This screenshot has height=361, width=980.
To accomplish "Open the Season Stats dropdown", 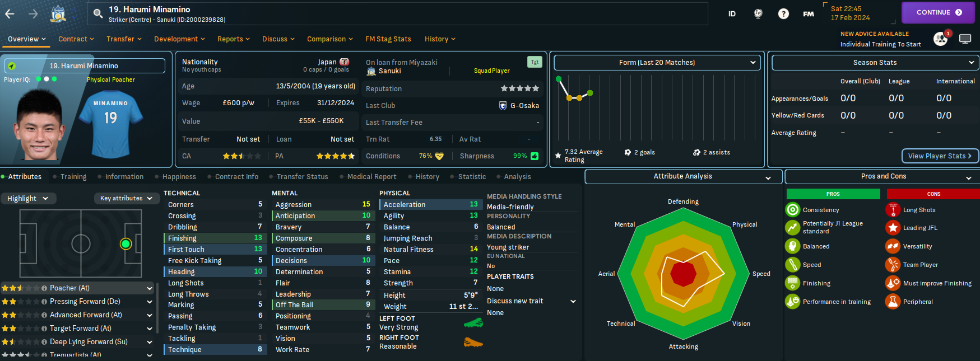I will (875, 63).
